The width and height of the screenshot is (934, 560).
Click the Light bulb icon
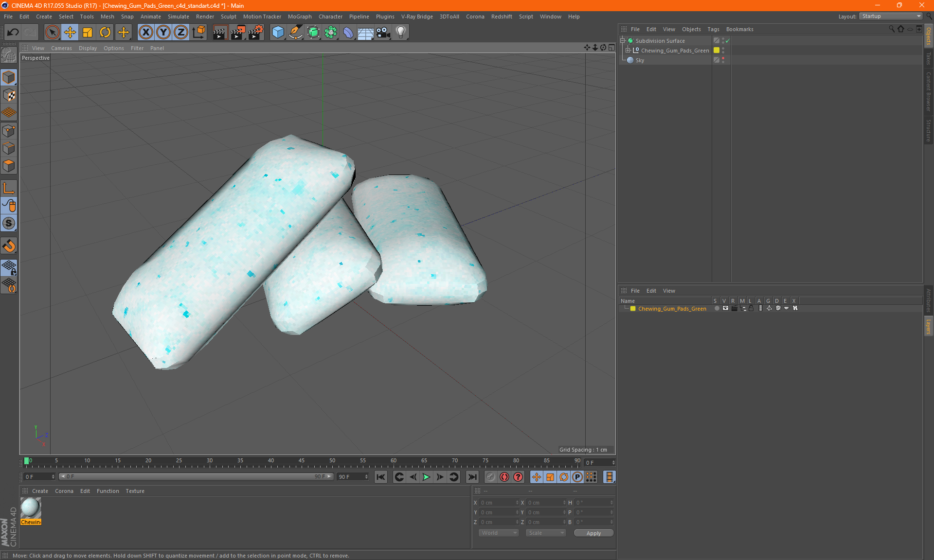coord(400,33)
